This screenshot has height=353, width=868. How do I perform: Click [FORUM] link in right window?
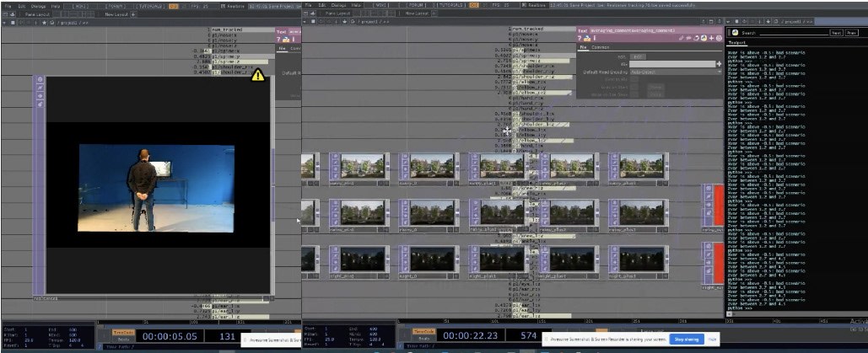(416, 5)
